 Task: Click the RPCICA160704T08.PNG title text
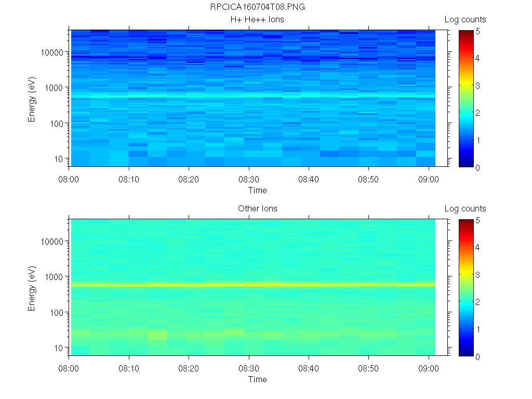(258, 7)
